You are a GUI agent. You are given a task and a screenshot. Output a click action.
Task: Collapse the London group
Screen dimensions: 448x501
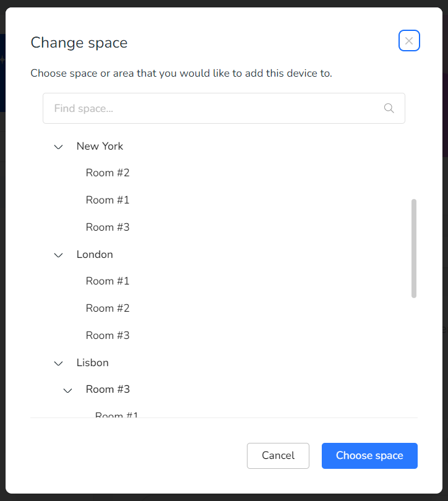pos(59,255)
